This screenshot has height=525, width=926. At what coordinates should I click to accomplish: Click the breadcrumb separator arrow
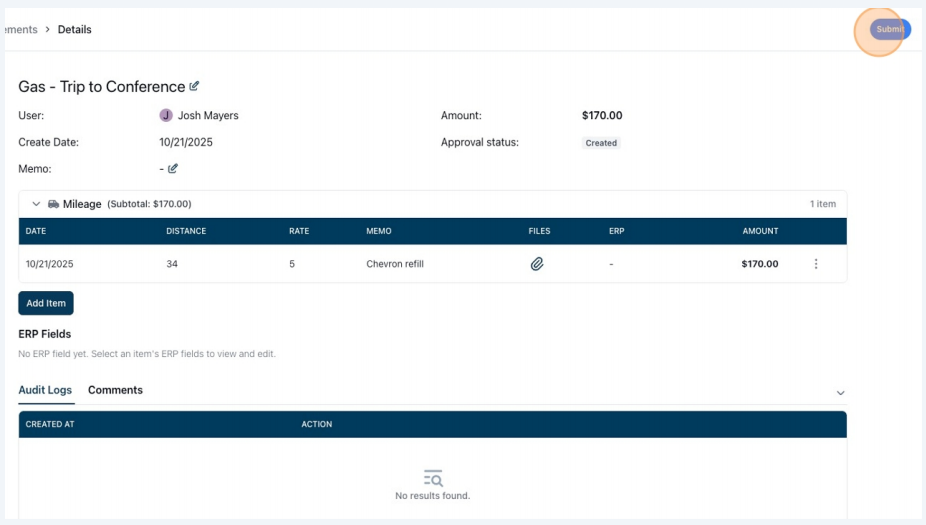[x=47, y=30]
